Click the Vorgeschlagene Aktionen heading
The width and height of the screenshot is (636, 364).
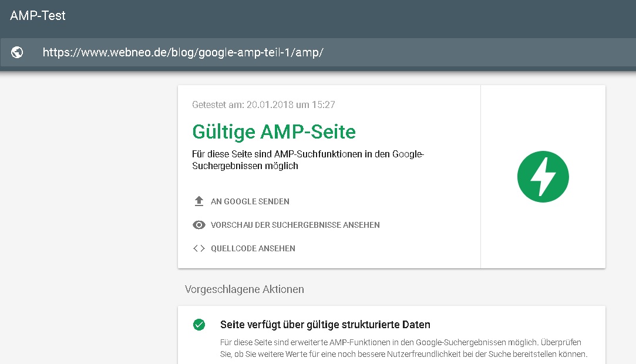tap(244, 289)
